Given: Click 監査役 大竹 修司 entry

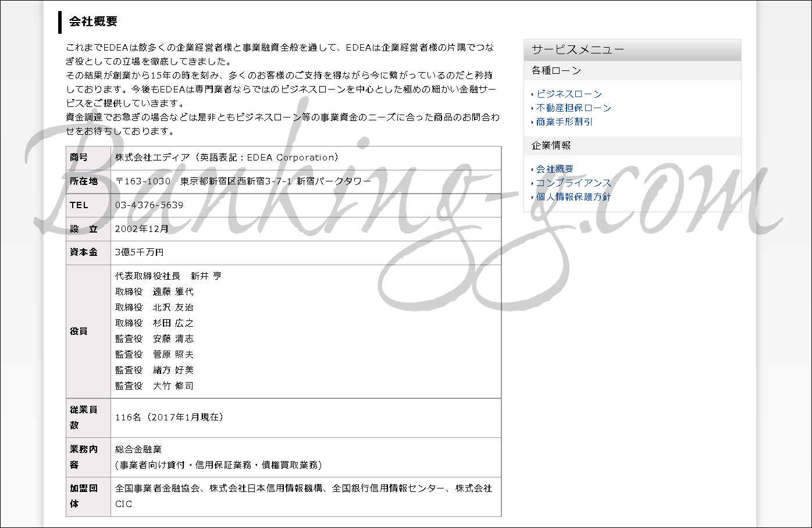Looking at the screenshot, I should (154, 386).
